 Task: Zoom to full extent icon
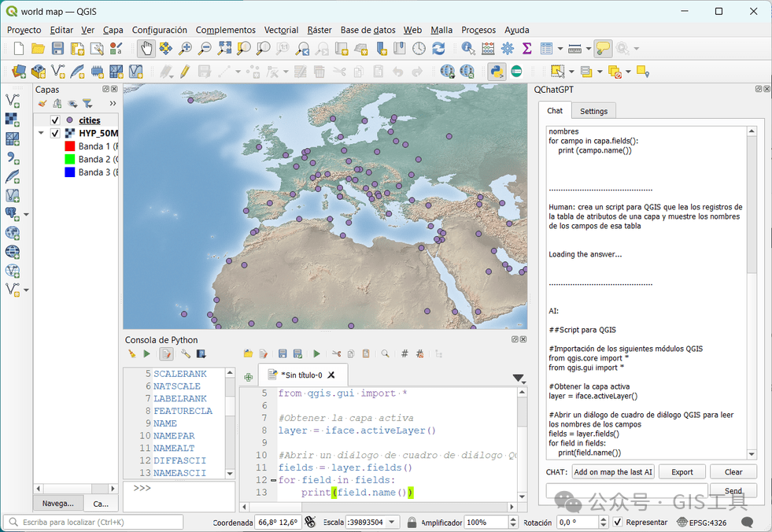[224, 48]
